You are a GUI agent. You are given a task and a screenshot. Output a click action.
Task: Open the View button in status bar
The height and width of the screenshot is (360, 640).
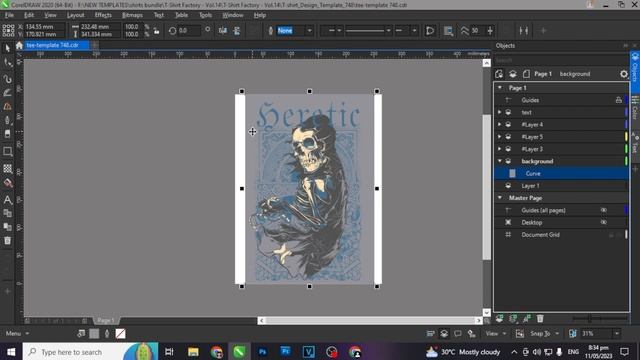[x=496, y=333]
